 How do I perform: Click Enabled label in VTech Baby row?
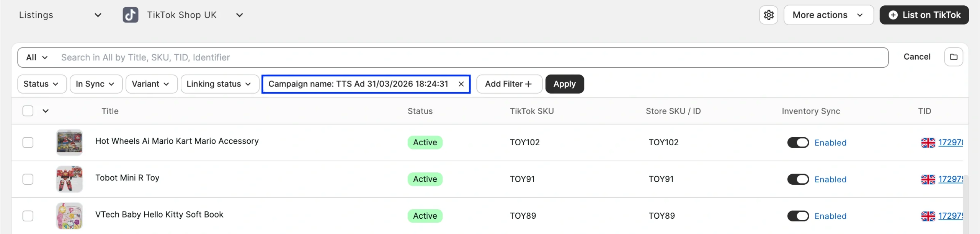(x=830, y=216)
